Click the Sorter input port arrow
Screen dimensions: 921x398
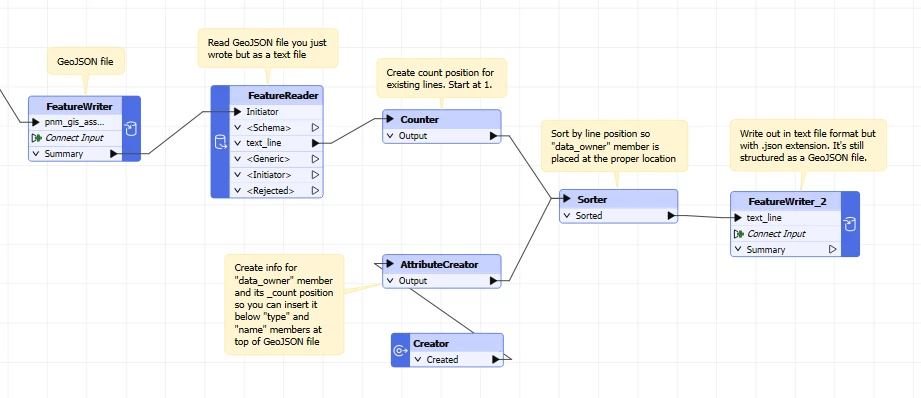tap(567, 199)
